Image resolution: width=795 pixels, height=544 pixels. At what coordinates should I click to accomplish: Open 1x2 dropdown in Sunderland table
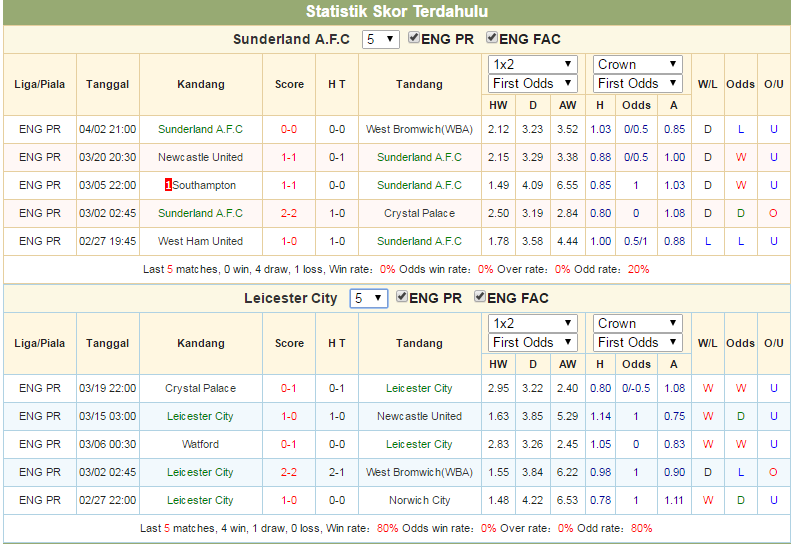(533, 64)
